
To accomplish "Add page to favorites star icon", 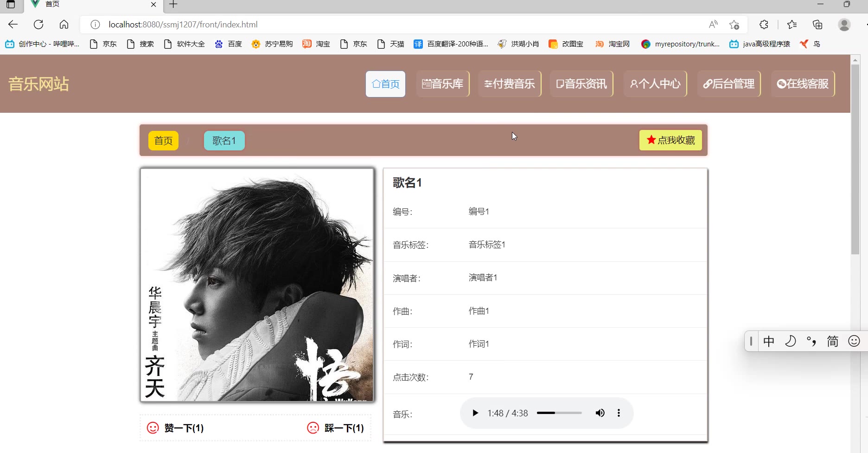I will (734, 25).
